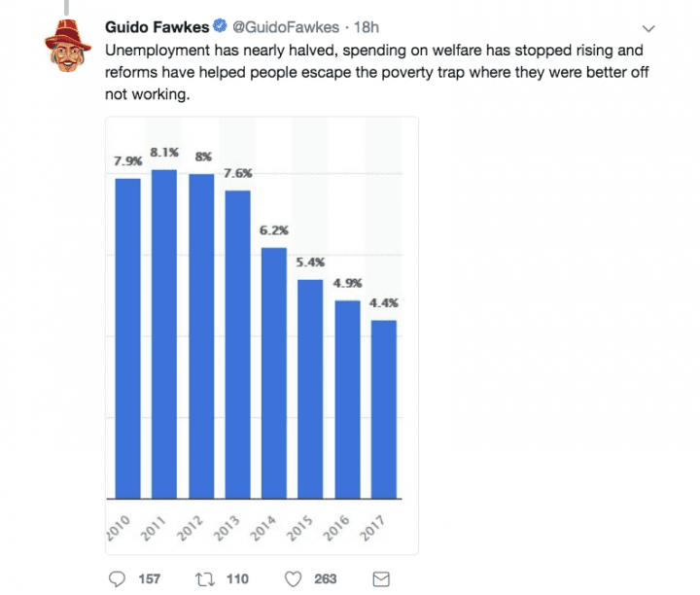Click the 18h timestamp link
Screen dimensions: 700x595
(367, 27)
